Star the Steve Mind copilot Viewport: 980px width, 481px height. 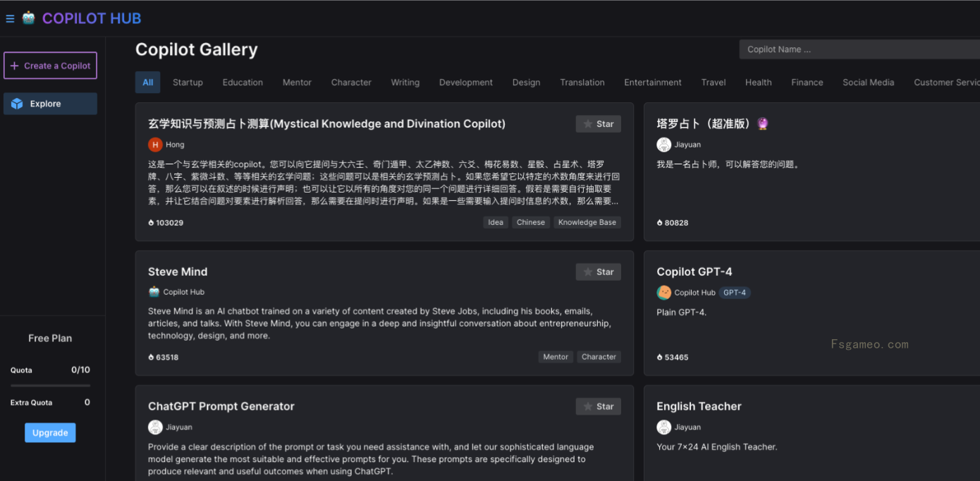(x=599, y=272)
